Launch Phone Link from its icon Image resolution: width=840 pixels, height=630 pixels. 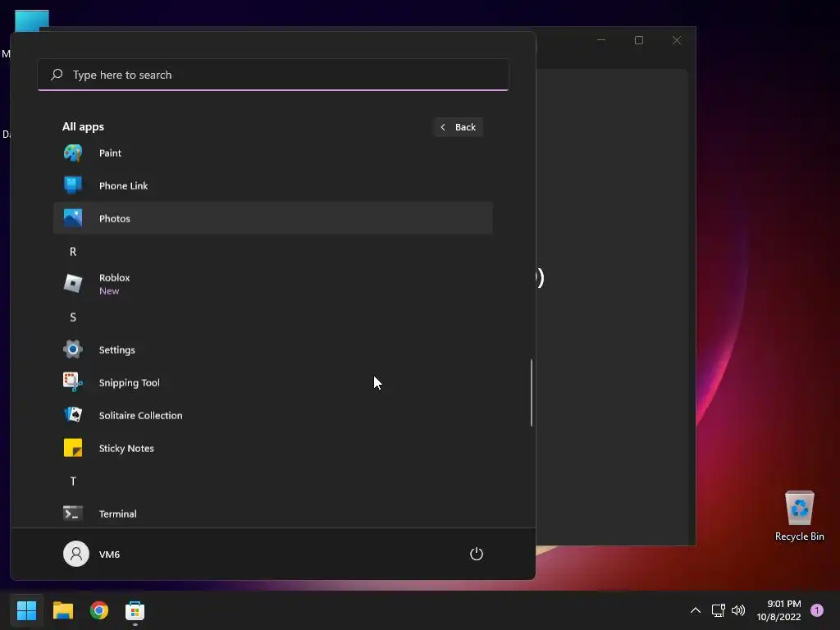click(x=73, y=185)
